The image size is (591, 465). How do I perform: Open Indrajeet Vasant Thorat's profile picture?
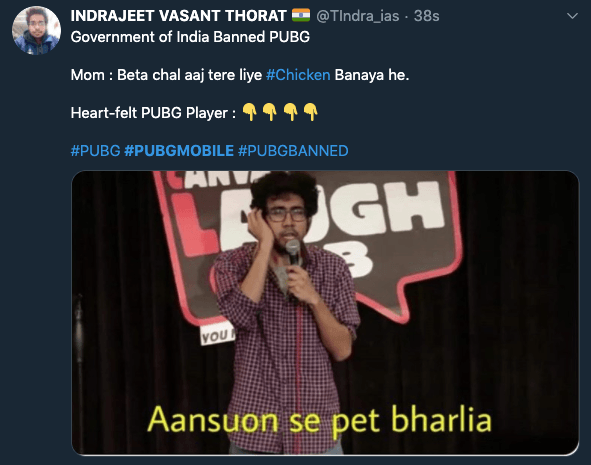(x=36, y=31)
